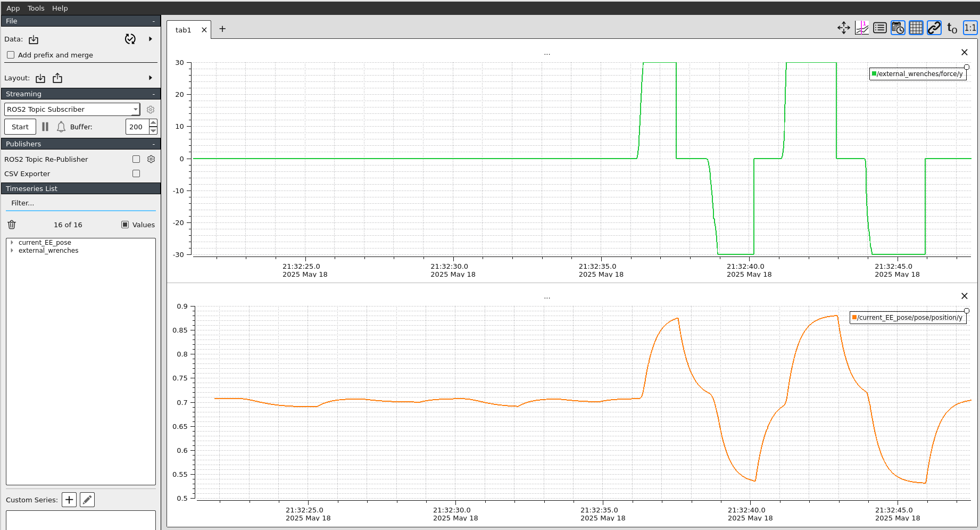
Task: Open the Tools menu
Action: pos(36,8)
